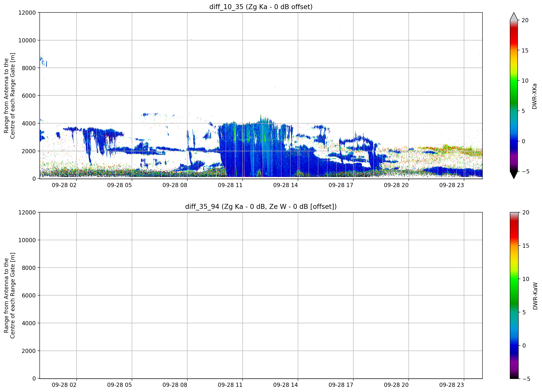Click the bottom plot y-axis range label
Image resolution: width=542 pixels, height=392 pixels.
10,295
